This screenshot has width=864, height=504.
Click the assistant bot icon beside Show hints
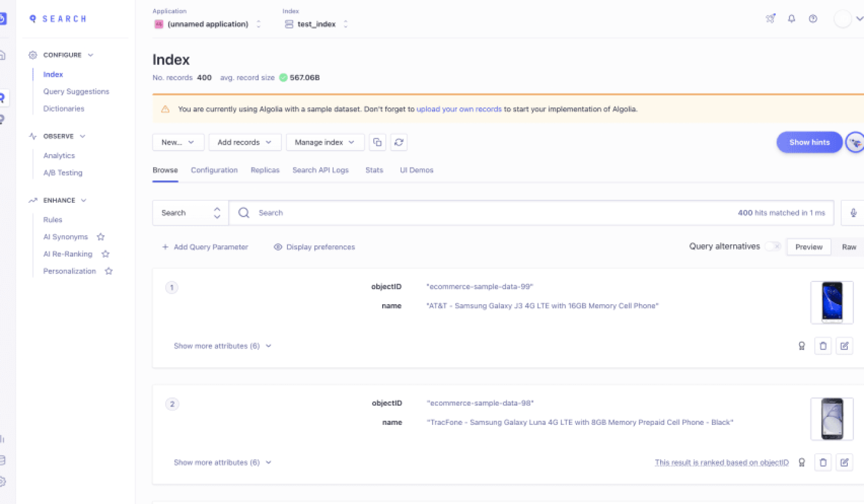(855, 142)
